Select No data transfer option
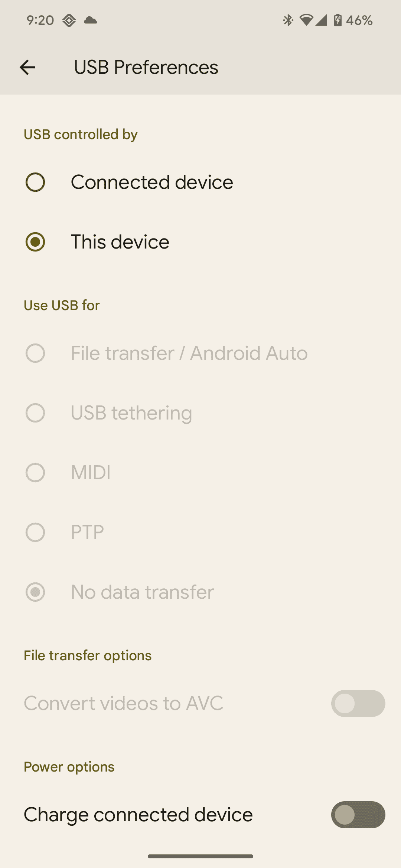The width and height of the screenshot is (401, 868). point(200,592)
